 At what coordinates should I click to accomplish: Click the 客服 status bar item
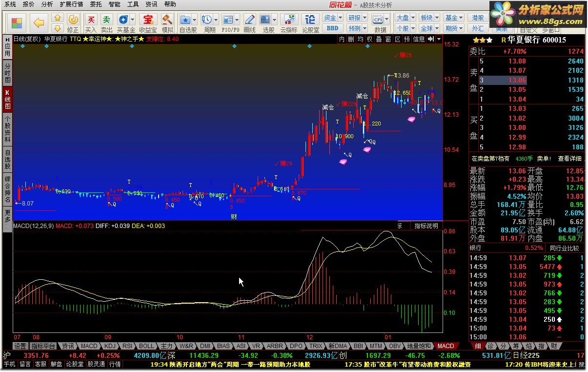click(41, 364)
